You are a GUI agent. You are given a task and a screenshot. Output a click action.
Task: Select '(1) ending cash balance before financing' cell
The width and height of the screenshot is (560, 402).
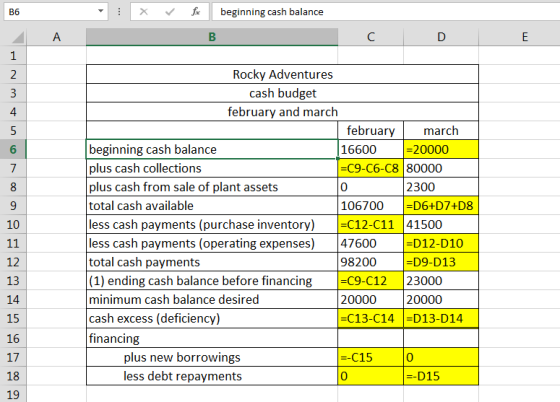point(212,281)
